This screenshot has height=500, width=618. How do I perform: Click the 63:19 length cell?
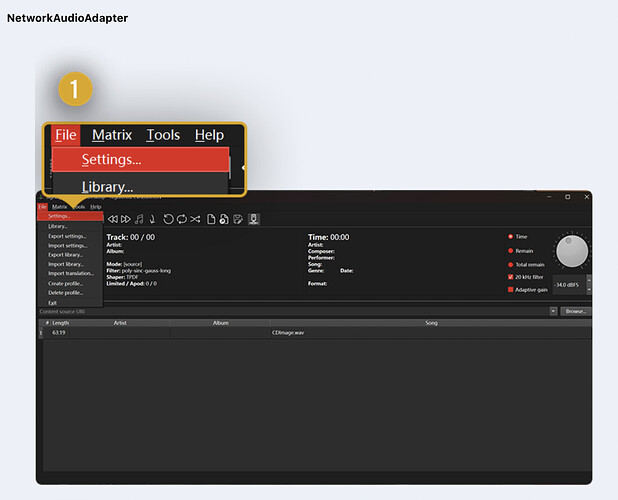[58, 333]
